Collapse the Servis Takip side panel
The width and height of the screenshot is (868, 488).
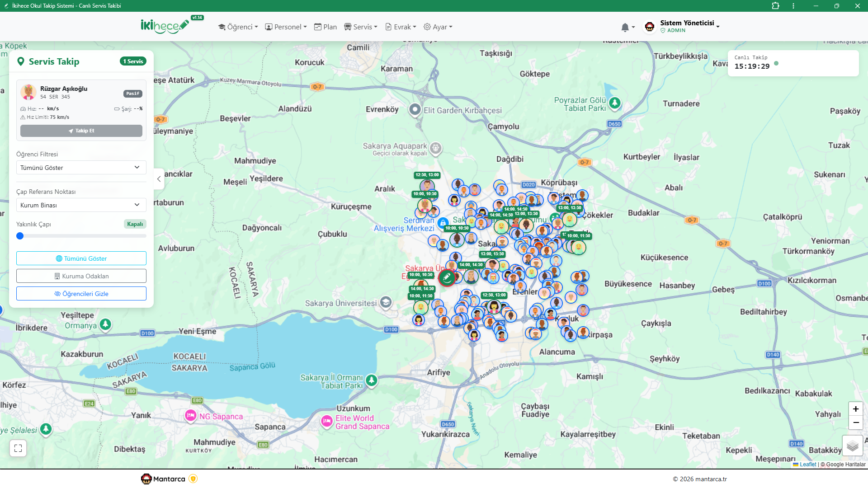coord(159,179)
